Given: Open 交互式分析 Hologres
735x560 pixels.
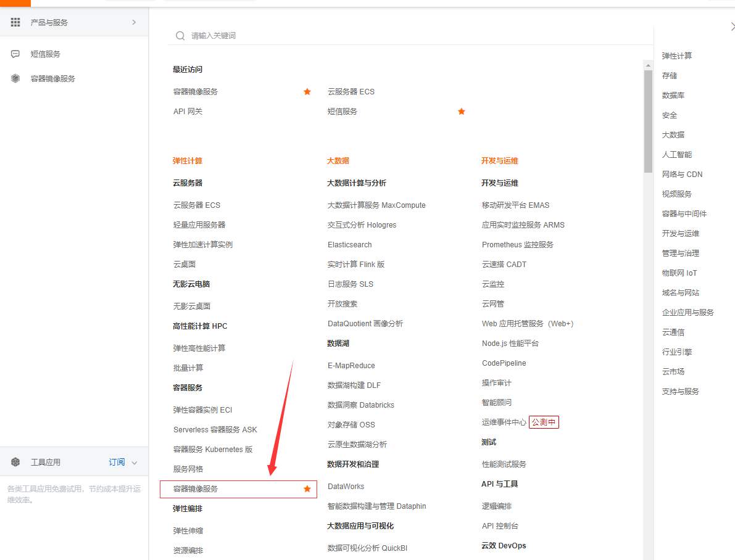Looking at the screenshot, I should [362, 225].
